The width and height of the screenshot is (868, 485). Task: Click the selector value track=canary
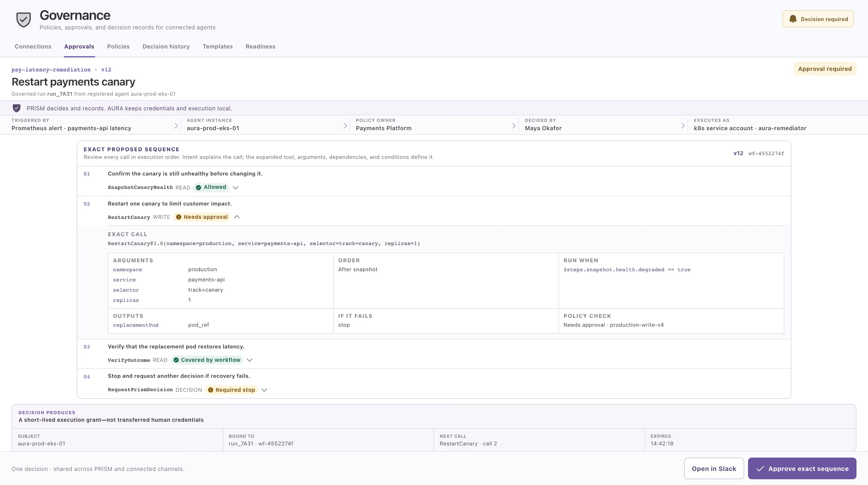[206, 290]
